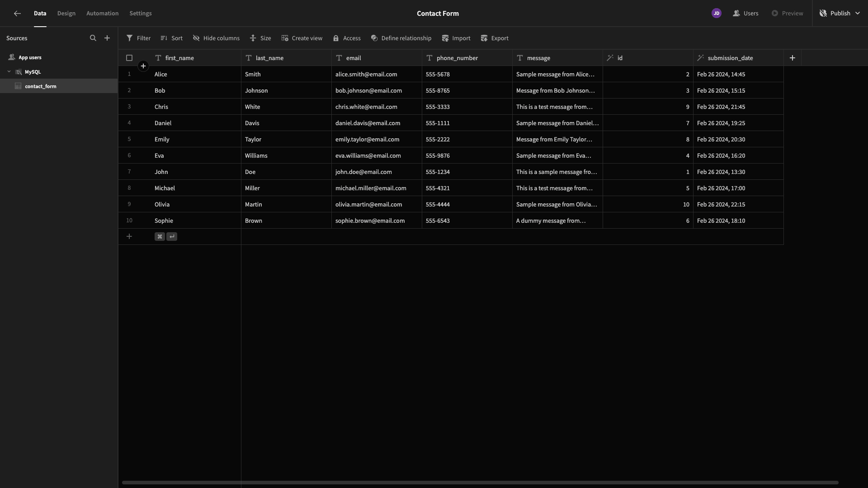
Task: Click Define relationship
Action: (x=401, y=38)
